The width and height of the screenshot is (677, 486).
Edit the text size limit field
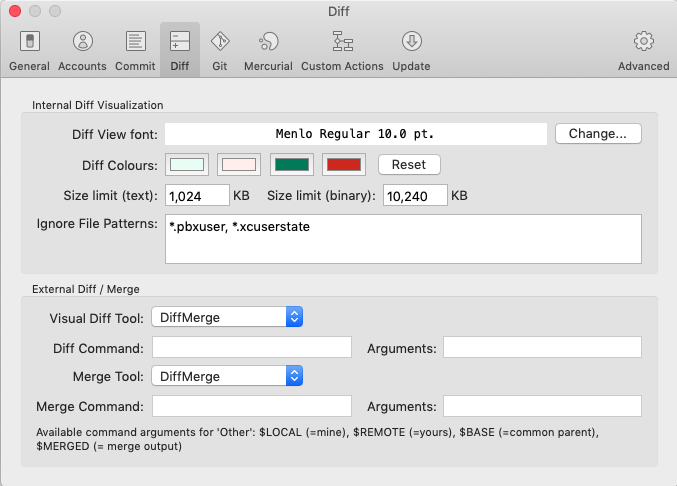(197, 196)
